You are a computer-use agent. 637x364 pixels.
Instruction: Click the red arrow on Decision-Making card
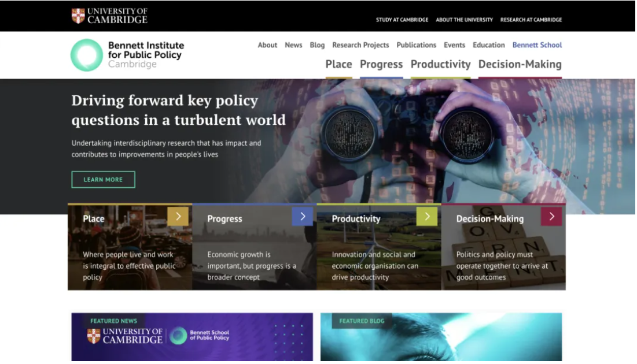[551, 216]
